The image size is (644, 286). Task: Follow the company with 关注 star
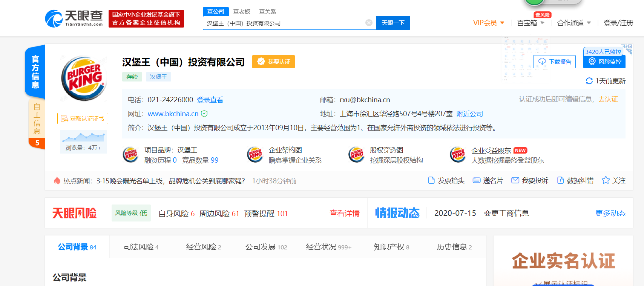point(613,181)
